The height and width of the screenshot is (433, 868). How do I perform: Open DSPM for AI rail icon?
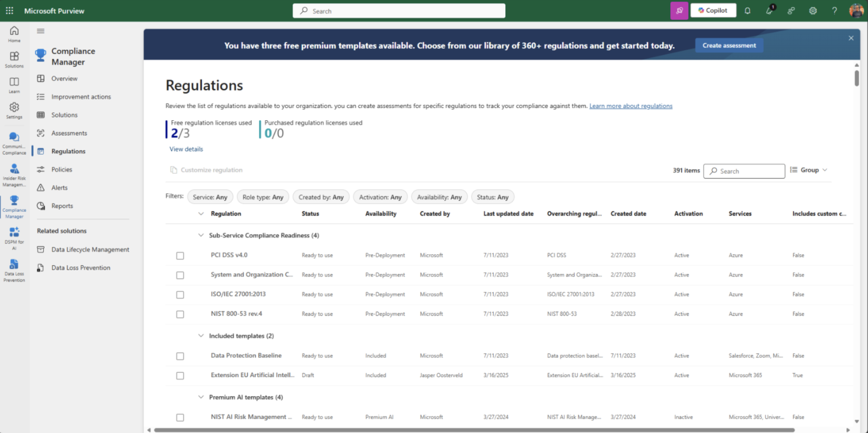coord(14,238)
